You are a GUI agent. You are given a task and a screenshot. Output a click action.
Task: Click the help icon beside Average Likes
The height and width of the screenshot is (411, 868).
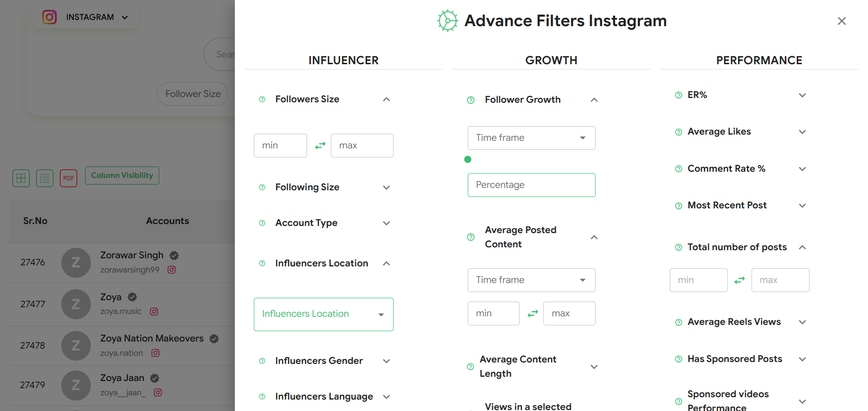point(678,132)
